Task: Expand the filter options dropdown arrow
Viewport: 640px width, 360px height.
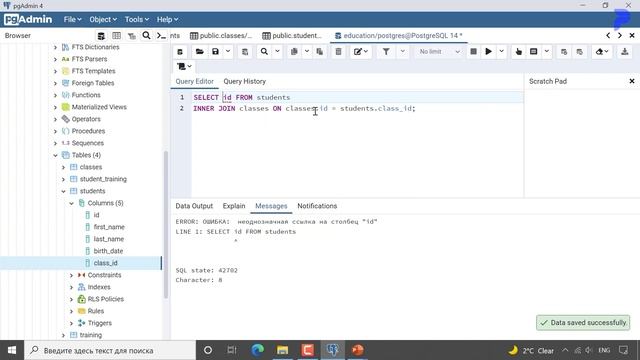Action: pyautogui.click(x=402, y=52)
